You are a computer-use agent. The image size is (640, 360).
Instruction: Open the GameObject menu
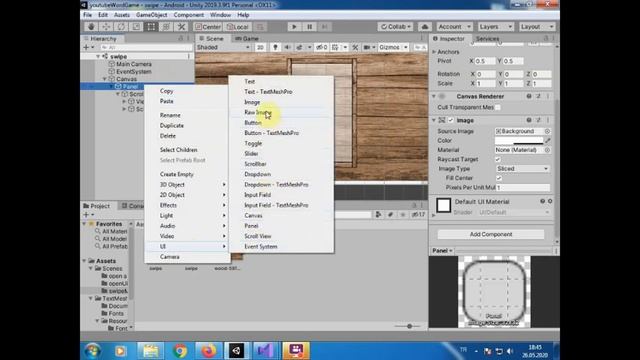(151, 15)
